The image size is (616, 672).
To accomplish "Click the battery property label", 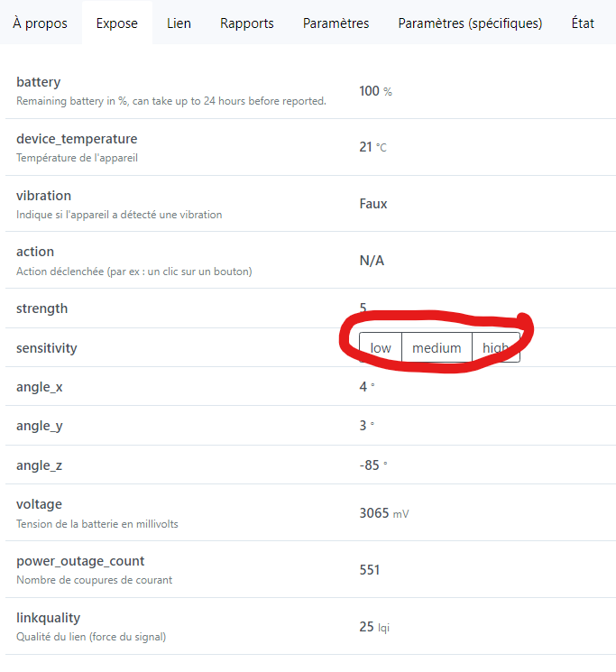I will [x=39, y=82].
